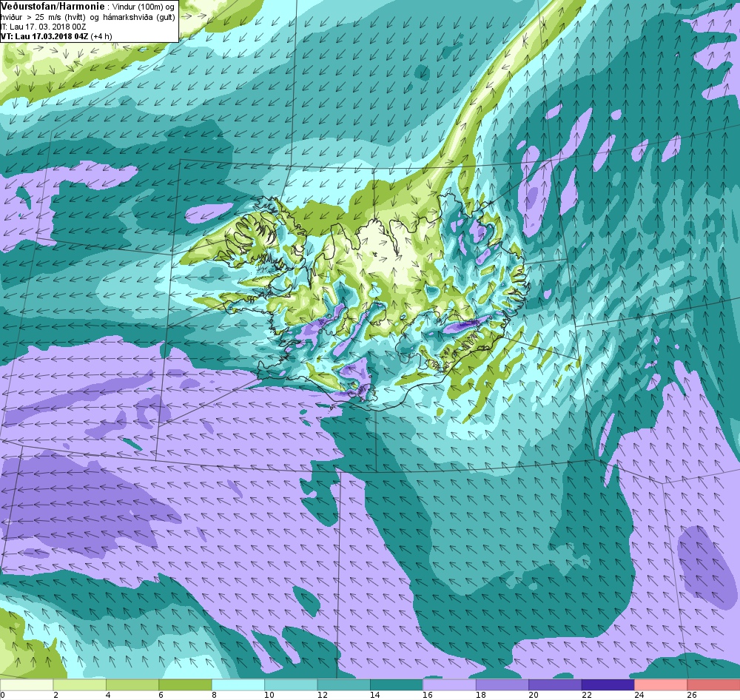Click the legend scale label '2'
The image size is (740, 700).
55,694
